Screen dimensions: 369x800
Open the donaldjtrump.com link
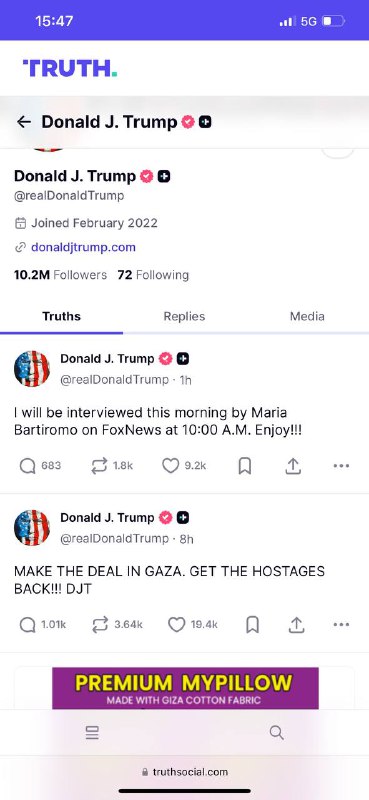click(x=83, y=247)
